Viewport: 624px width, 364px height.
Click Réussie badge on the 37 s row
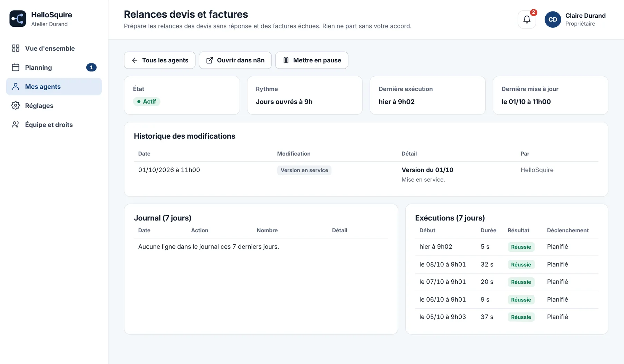[x=521, y=317]
